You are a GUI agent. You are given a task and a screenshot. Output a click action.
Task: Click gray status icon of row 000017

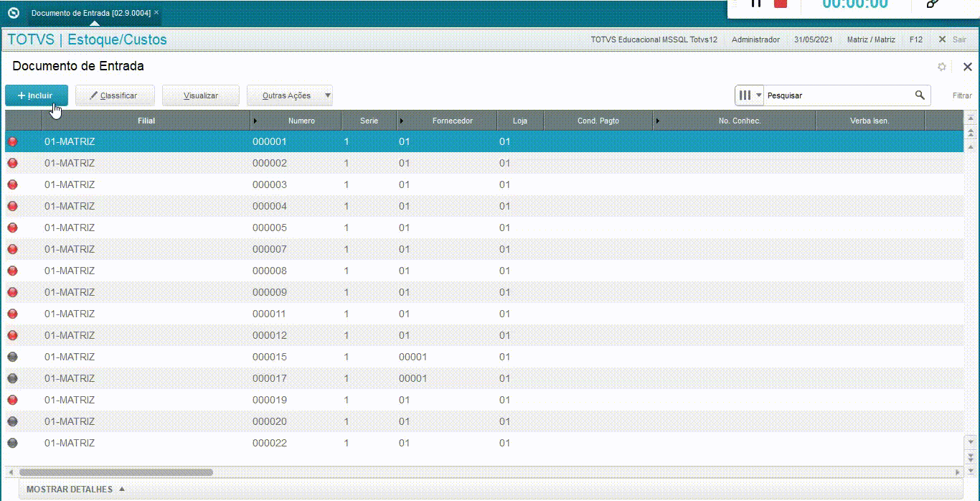pyautogui.click(x=12, y=378)
